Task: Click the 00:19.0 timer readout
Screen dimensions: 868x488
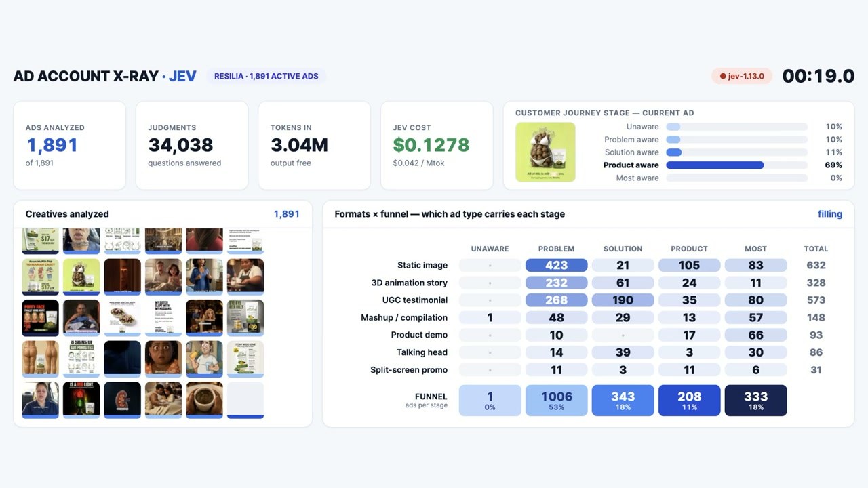Action: pyautogui.click(x=818, y=76)
